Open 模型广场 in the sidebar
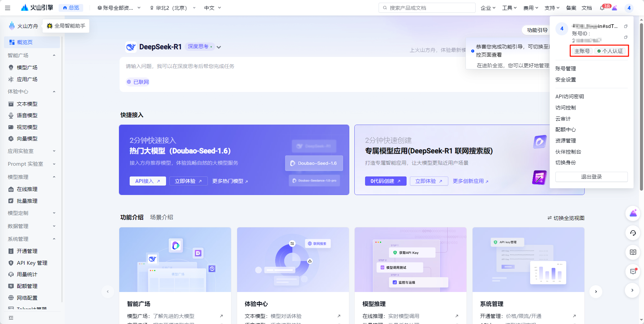 click(x=27, y=67)
